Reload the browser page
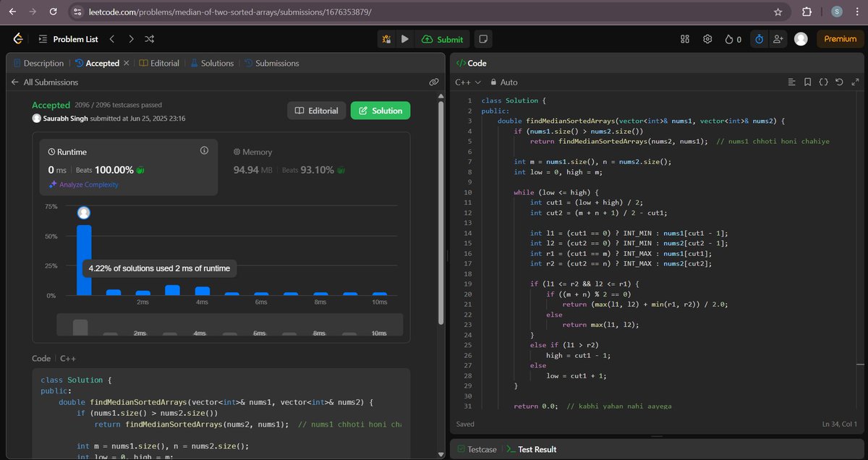The width and height of the screenshot is (868, 460). pos(53,12)
